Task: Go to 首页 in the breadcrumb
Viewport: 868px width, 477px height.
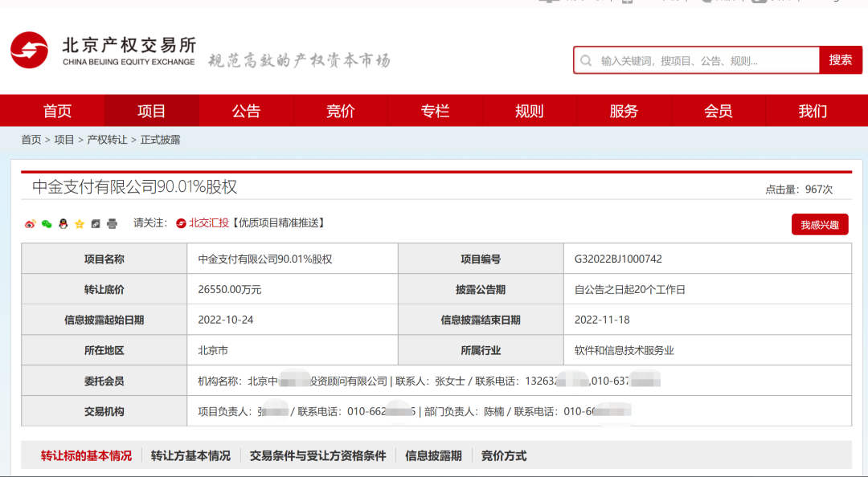Action: 31,140
